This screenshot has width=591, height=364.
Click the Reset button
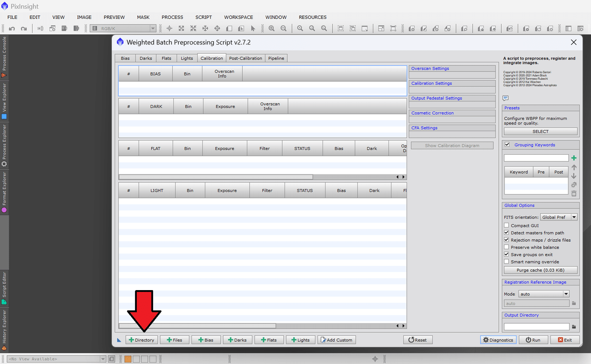pyautogui.click(x=418, y=340)
